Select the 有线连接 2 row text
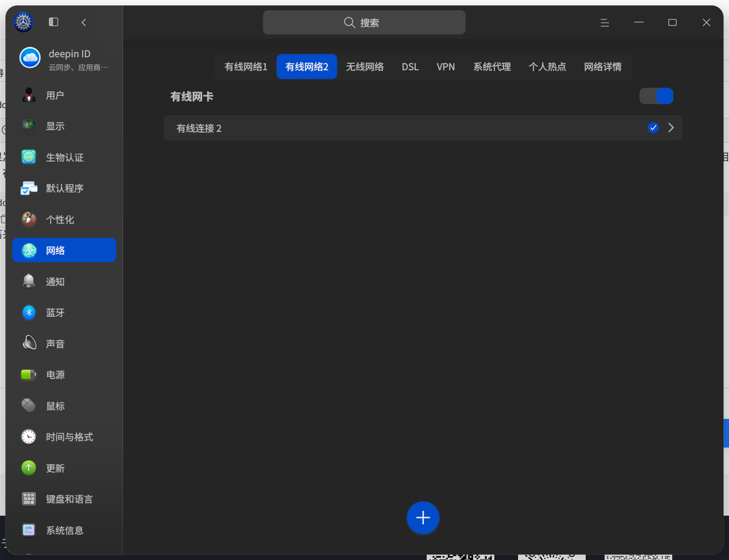Screen dimensions: 729x560 (199, 128)
